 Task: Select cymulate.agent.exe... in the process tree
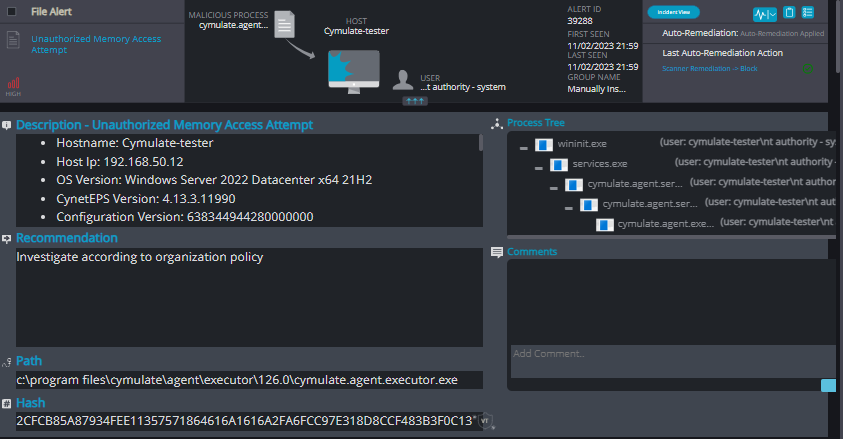(x=666, y=224)
